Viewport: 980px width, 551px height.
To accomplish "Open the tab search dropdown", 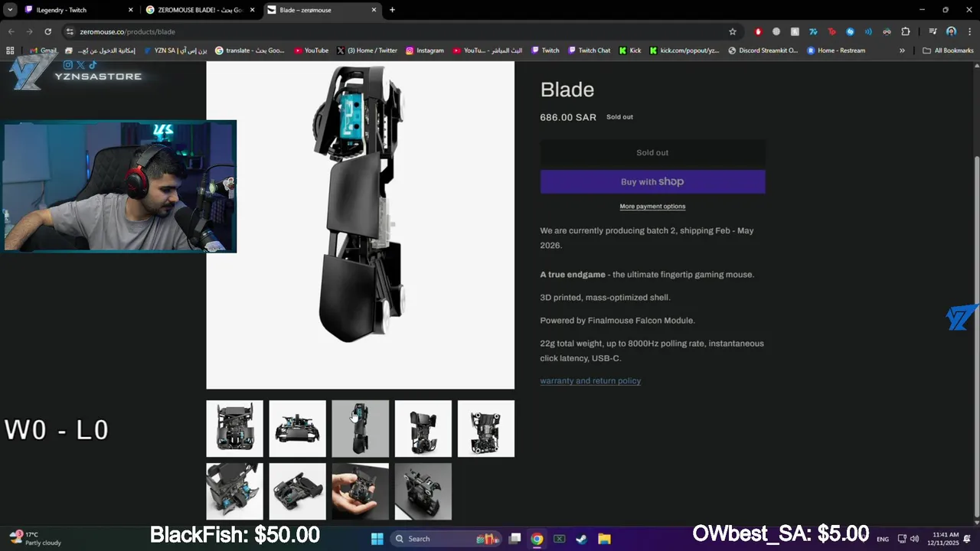I will tap(10, 10).
